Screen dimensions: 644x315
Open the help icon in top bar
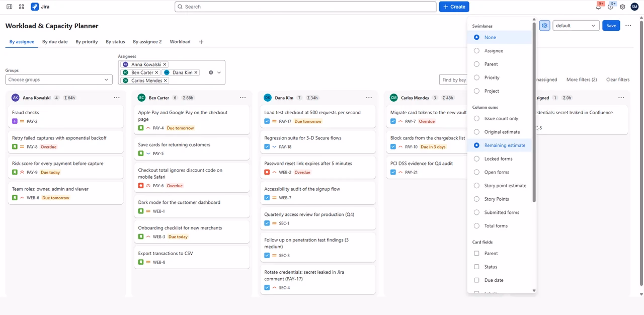pos(611,7)
